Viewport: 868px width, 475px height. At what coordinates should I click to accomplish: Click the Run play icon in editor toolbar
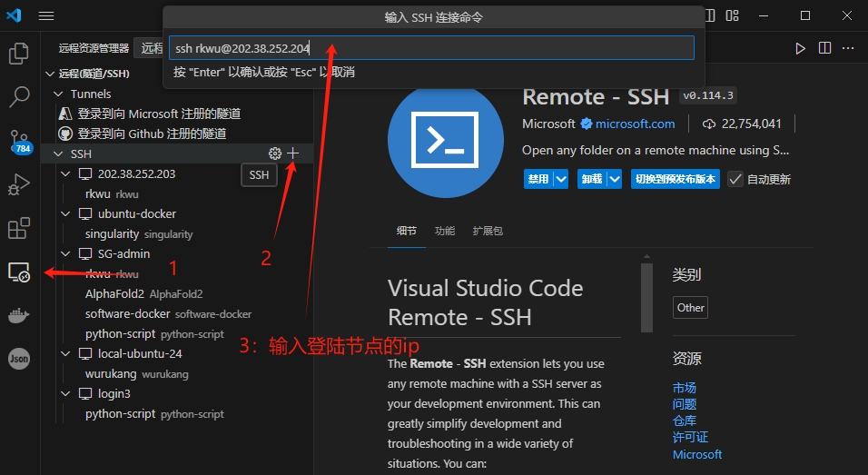click(800, 48)
